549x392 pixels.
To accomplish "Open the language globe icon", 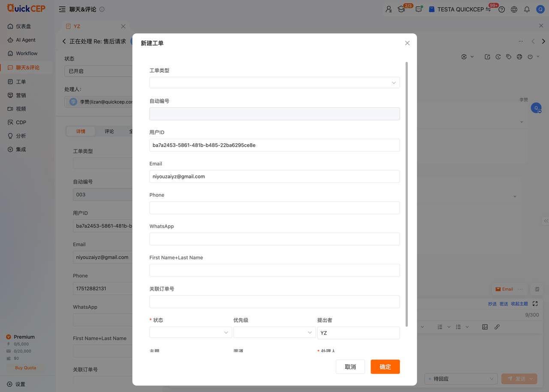I will tap(514, 9).
